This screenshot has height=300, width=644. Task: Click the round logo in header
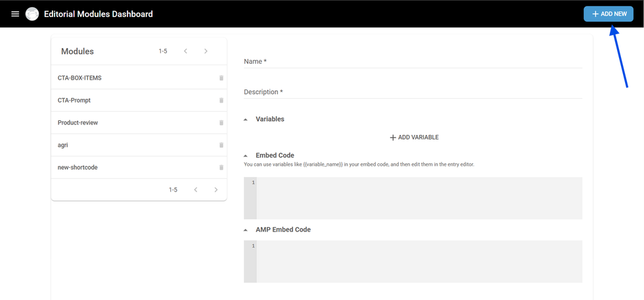[32, 14]
